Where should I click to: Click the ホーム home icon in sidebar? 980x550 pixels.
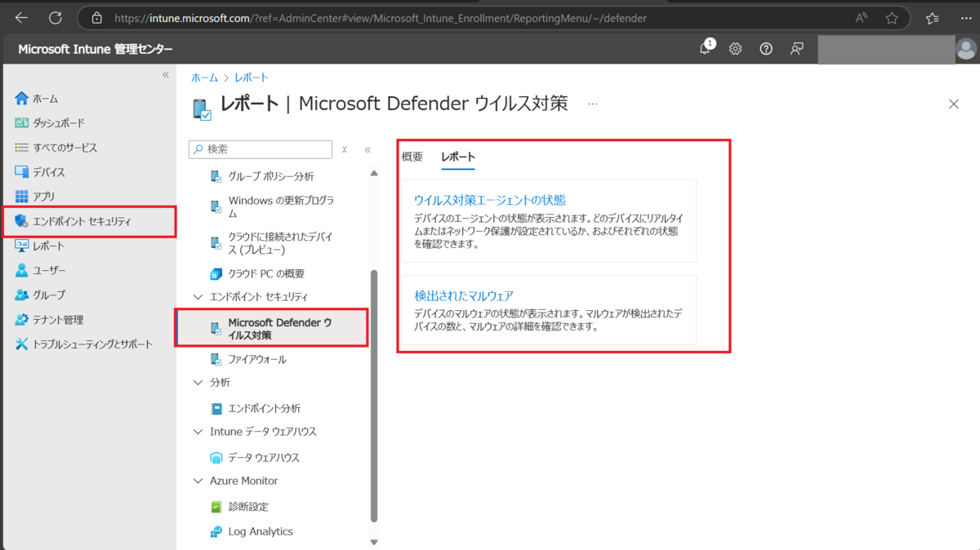(x=22, y=99)
